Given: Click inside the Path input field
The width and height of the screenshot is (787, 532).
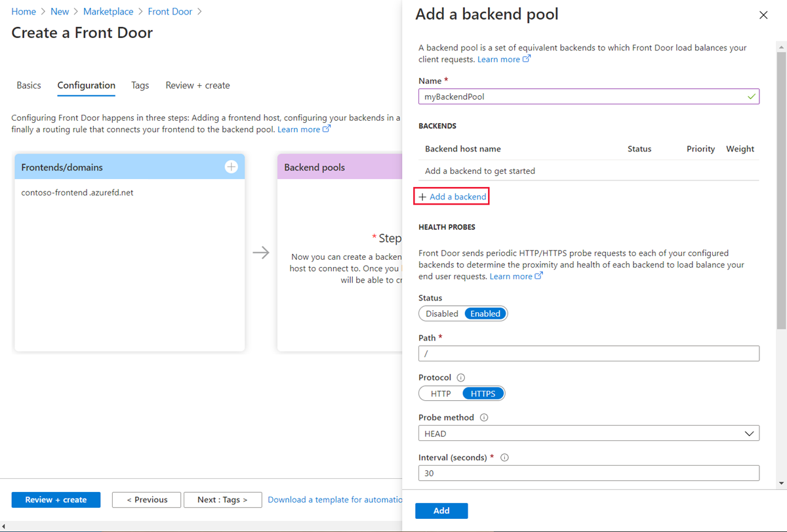Looking at the screenshot, I should coord(588,353).
